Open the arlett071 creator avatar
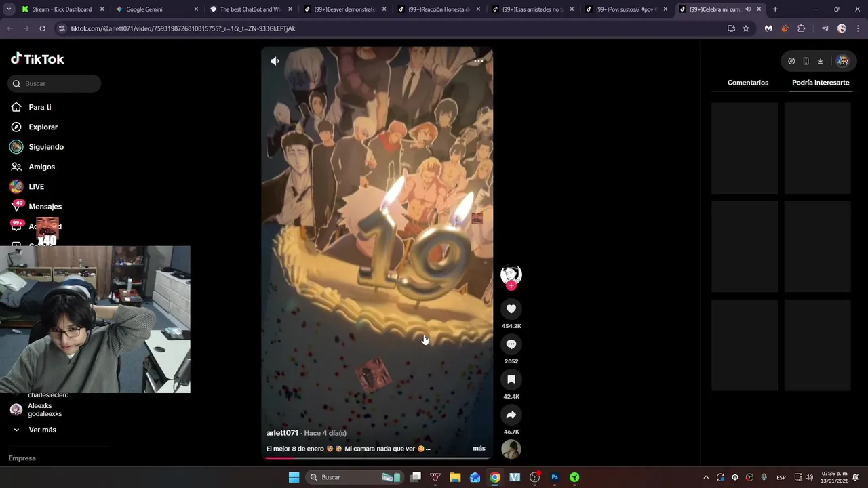Screen dimensions: 868x488 [511, 274]
